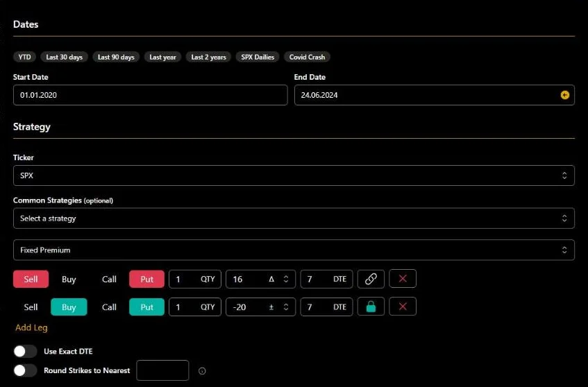This screenshot has width=588, height=387.
Task: Click the info icon beside Round Strikes field
Action: (x=202, y=371)
